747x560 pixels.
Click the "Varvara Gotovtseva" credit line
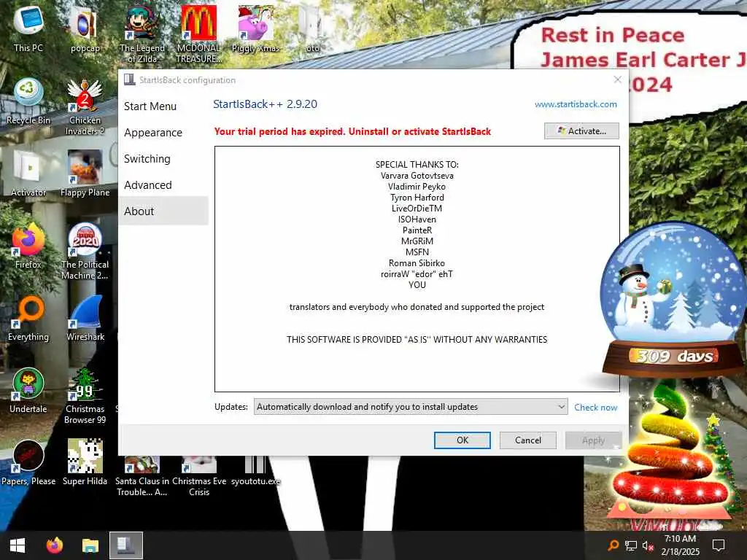pyautogui.click(x=417, y=175)
